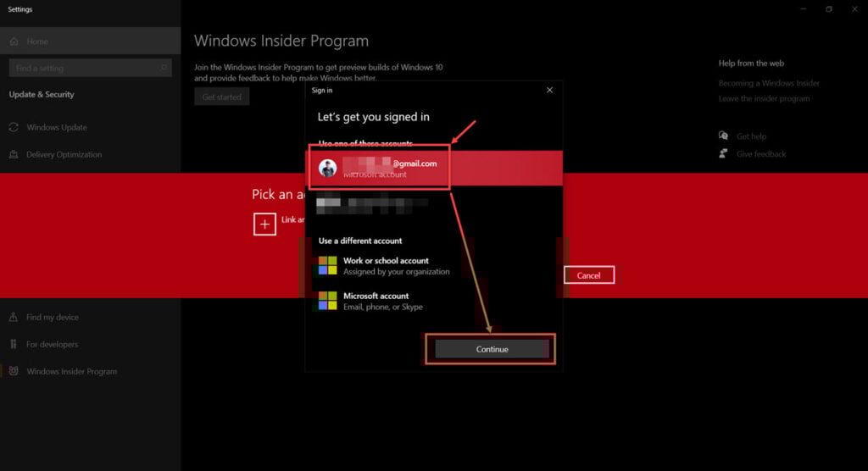Screen dimensions: 868x471
Task: Click the plus icon to link account
Action: point(264,224)
